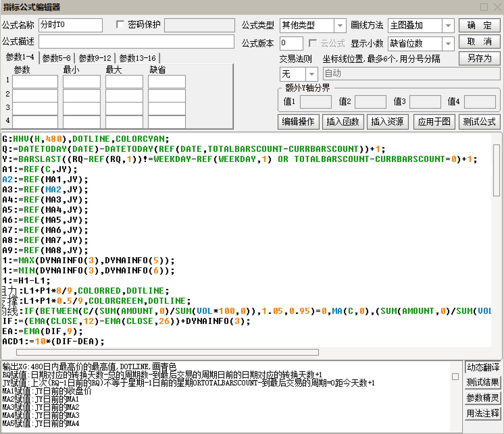Screen dimensions: 504x434
Task: Click the code line A2:=REF(MA1,JY)
Action: [x=45, y=180]
